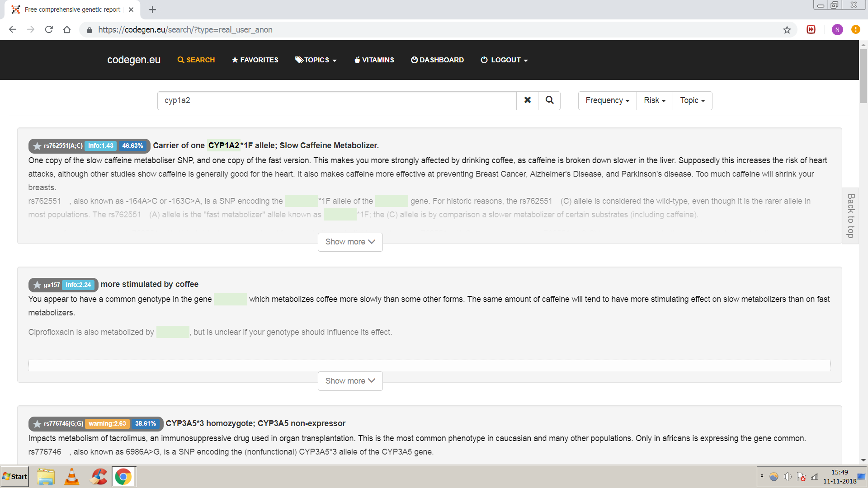Open a new browser tab

[152, 9]
